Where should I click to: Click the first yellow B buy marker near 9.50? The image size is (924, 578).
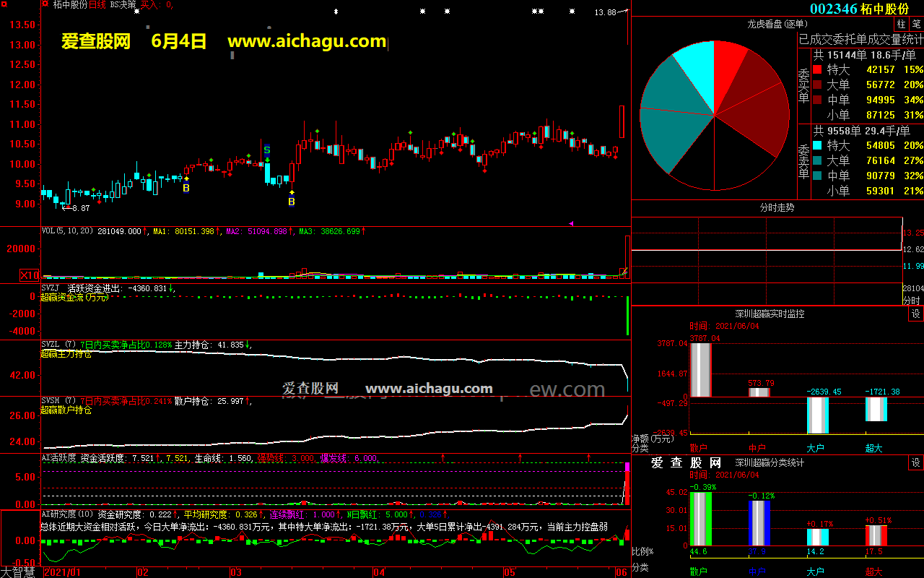click(x=186, y=188)
